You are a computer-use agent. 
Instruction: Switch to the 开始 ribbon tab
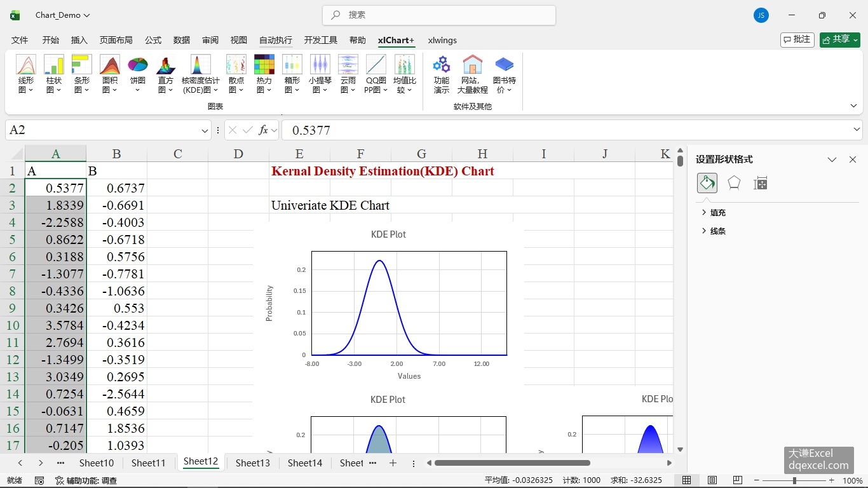pyautogui.click(x=51, y=40)
